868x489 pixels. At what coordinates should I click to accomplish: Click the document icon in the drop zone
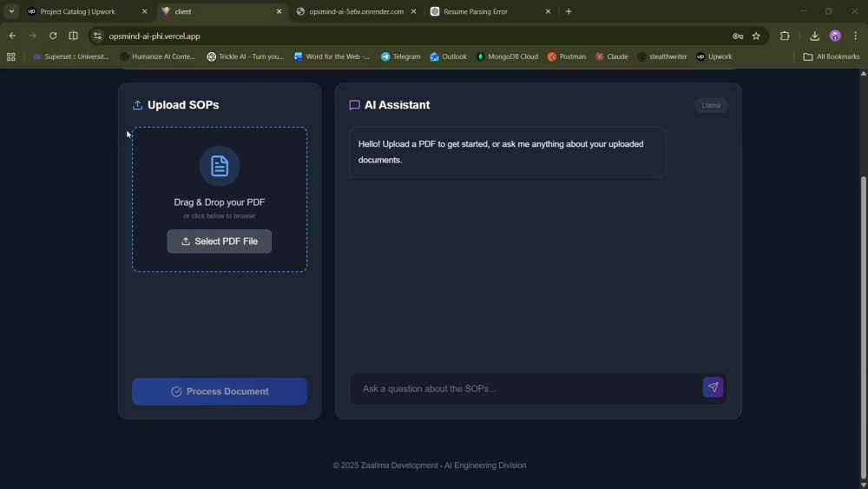pos(220,166)
